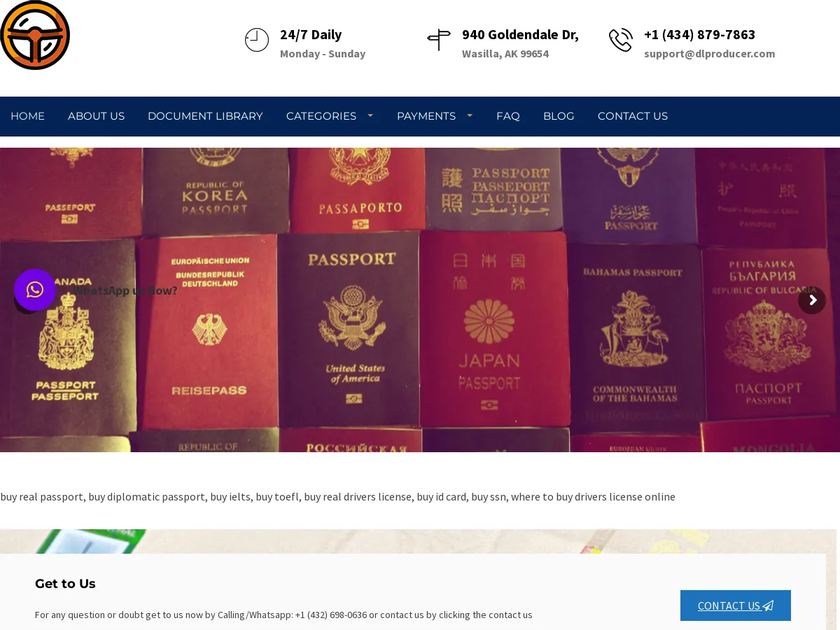Open the Payments menu item
This screenshot has width=840, height=630.
pyautogui.click(x=426, y=116)
